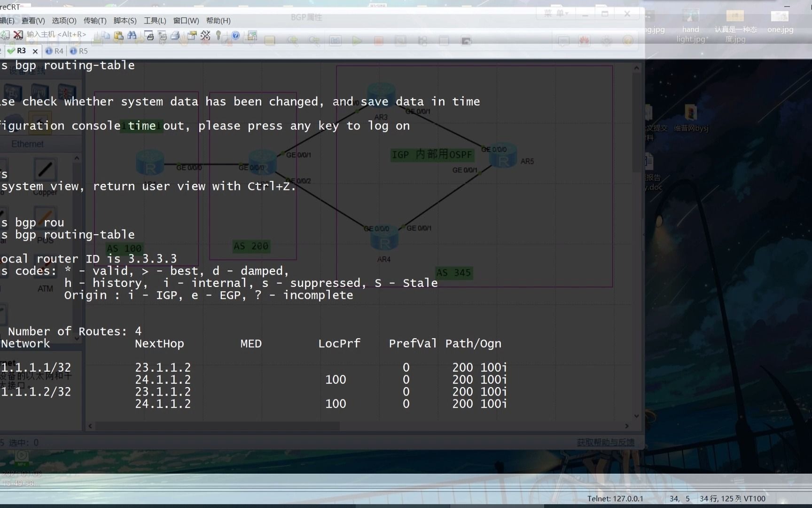Switch to the R4 session tab
The width and height of the screenshot is (812, 508).
tap(55, 51)
